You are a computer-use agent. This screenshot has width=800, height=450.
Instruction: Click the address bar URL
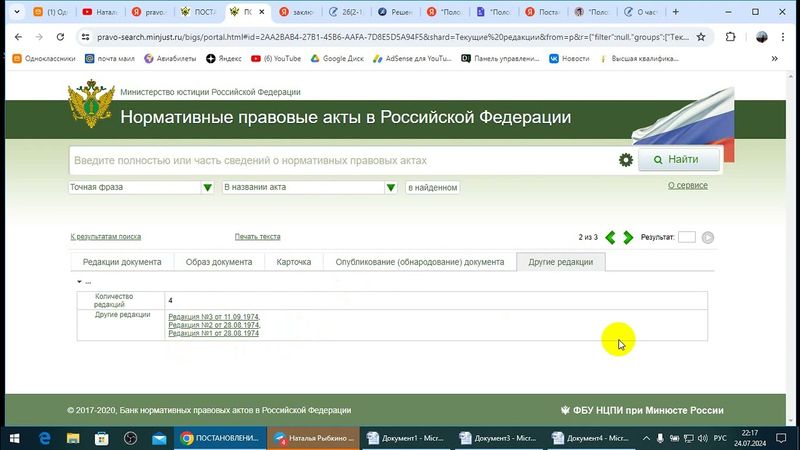click(393, 37)
